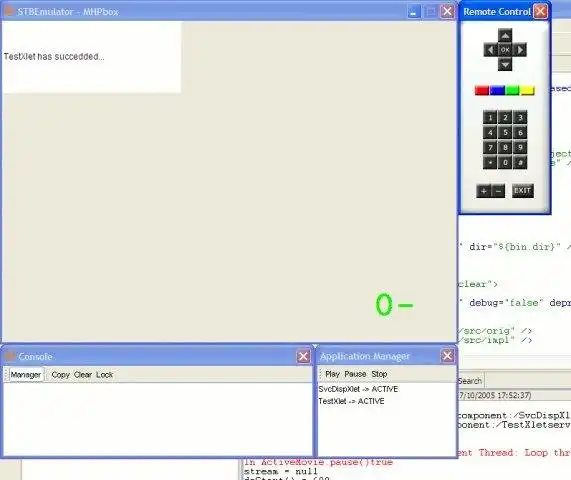Select the yellow color key on remote
Viewport: 571px width, 480px height.
pyautogui.click(x=527, y=90)
